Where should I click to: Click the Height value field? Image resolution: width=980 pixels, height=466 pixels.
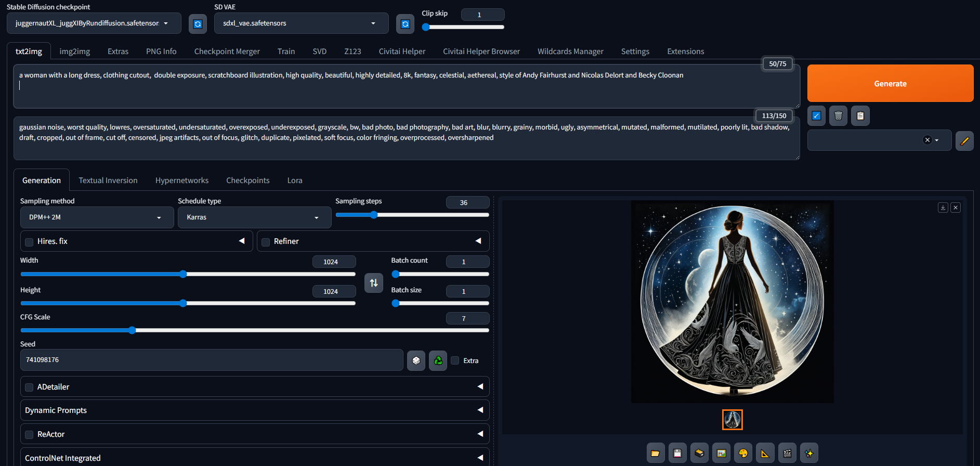[x=334, y=291]
